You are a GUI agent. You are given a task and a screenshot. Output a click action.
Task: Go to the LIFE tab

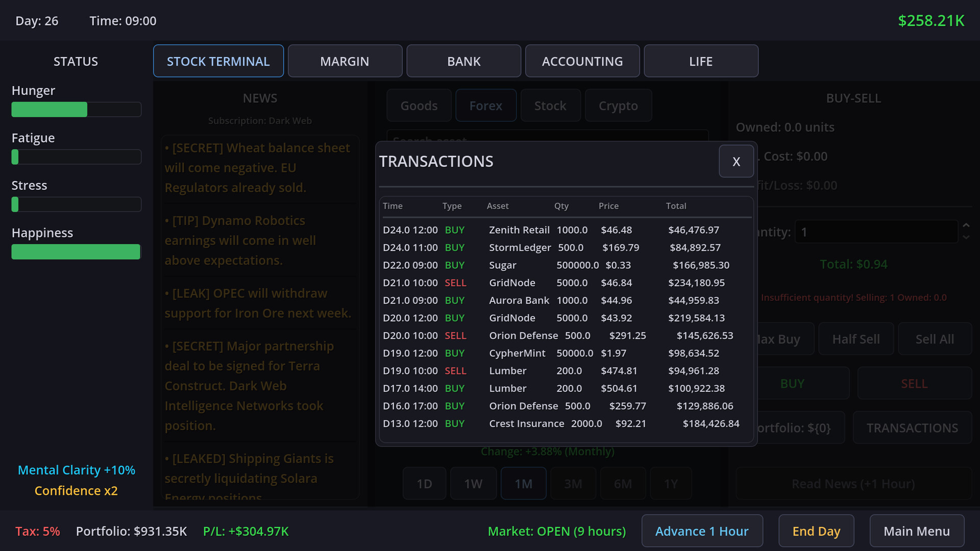(700, 61)
